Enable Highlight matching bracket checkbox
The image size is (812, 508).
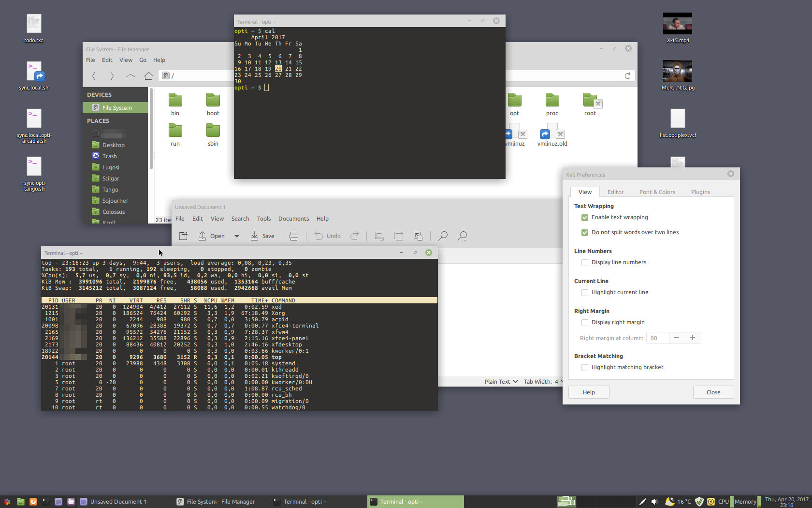click(585, 368)
